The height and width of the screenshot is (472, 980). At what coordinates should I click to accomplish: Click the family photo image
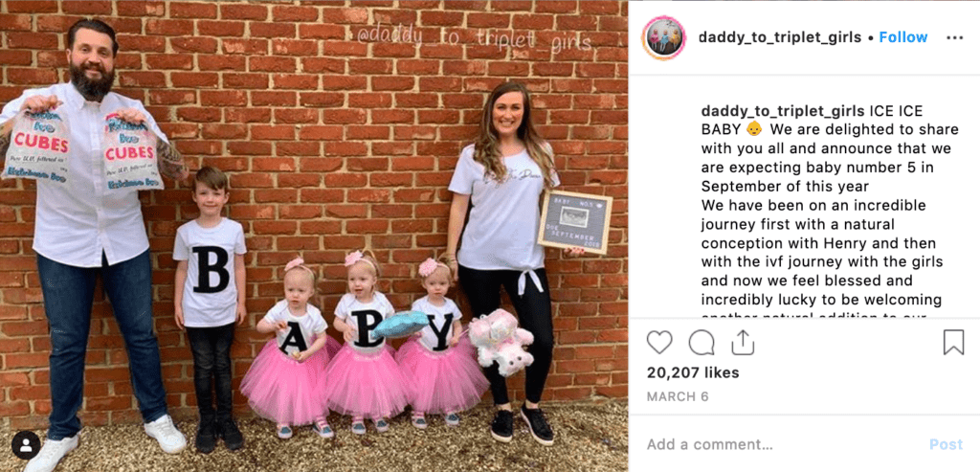[x=314, y=236]
